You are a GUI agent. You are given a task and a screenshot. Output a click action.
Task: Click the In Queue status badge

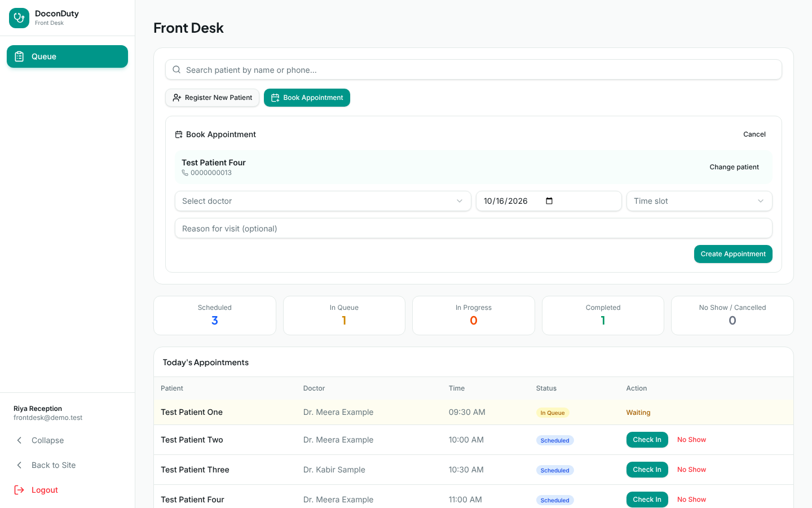pyautogui.click(x=553, y=413)
